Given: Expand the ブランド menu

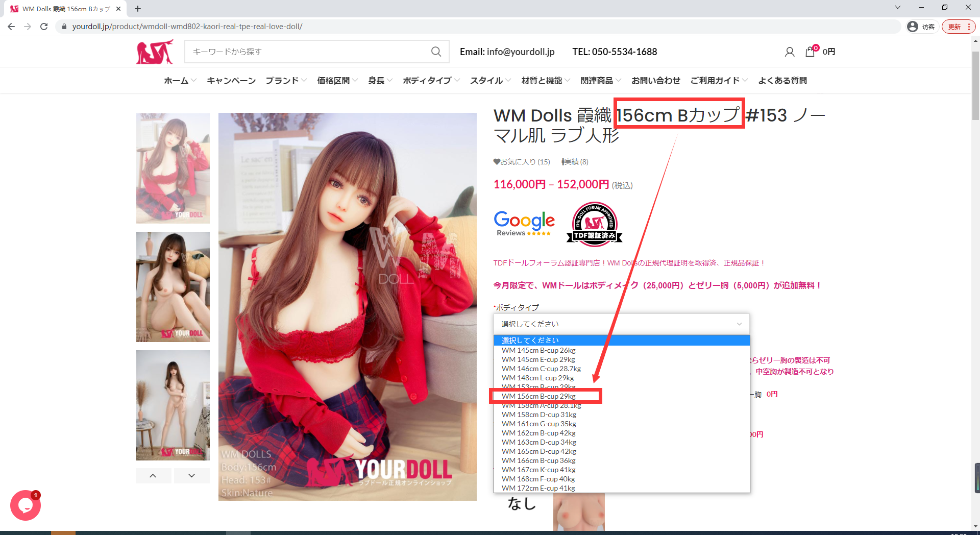Looking at the screenshot, I should pyautogui.click(x=286, y=81).
